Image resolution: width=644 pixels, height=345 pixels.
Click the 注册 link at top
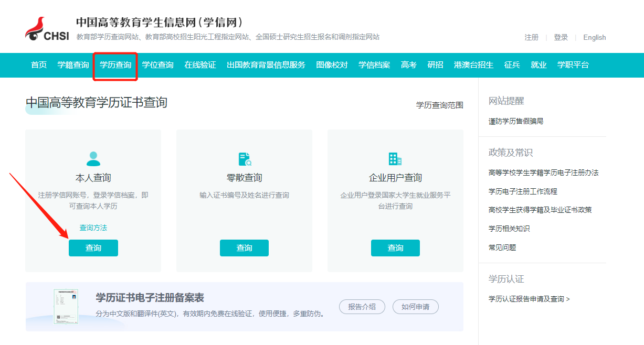coord(532,37)
